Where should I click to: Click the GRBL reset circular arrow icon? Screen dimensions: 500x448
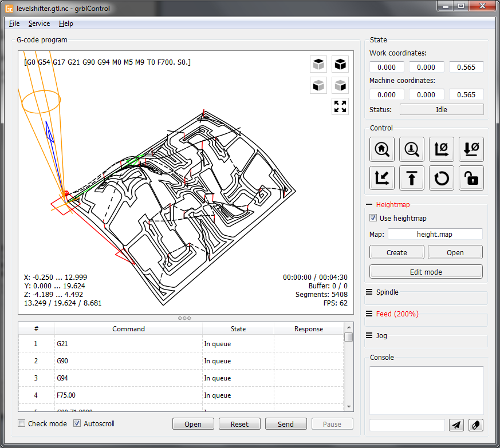point(442,178)
